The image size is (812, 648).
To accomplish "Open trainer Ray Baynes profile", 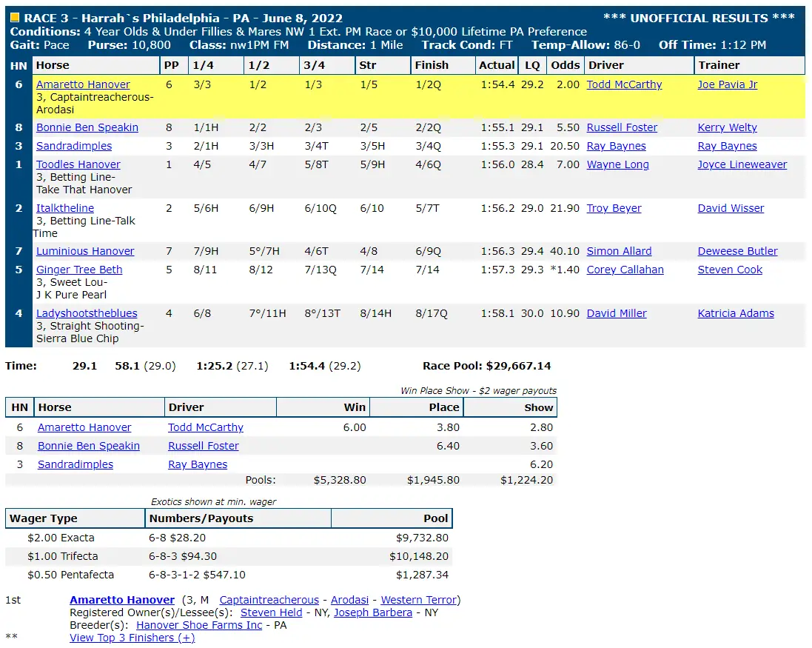I will coord(727,146).
